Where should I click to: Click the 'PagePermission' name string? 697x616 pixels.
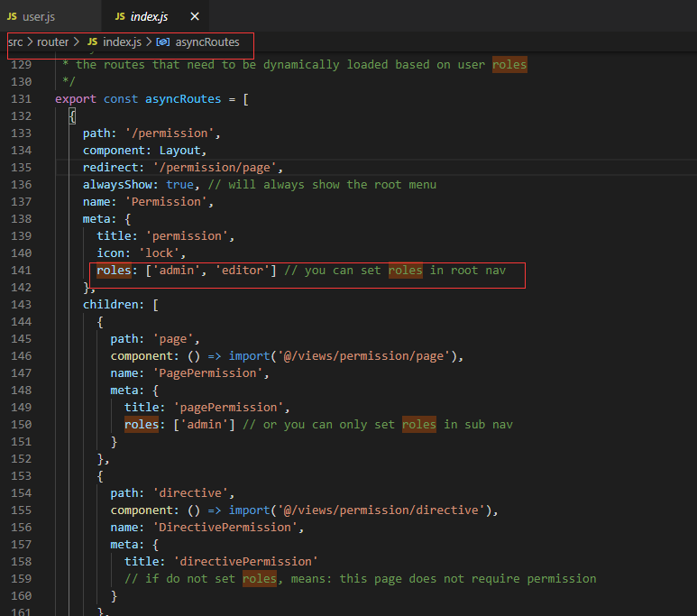[x=207, y=373]
